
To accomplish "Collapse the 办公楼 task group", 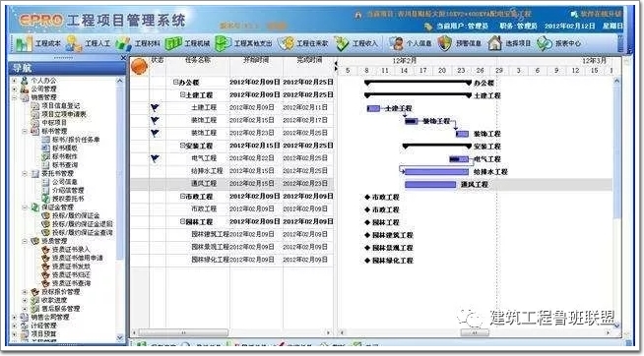I will click(176, 83).
